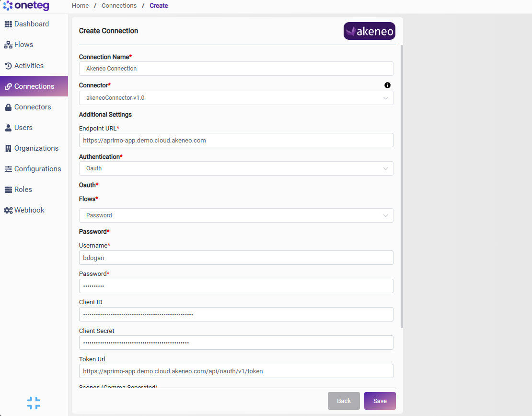
Task: Click the Authentication dropdown chevron arrow
Action: click(386, 169)
